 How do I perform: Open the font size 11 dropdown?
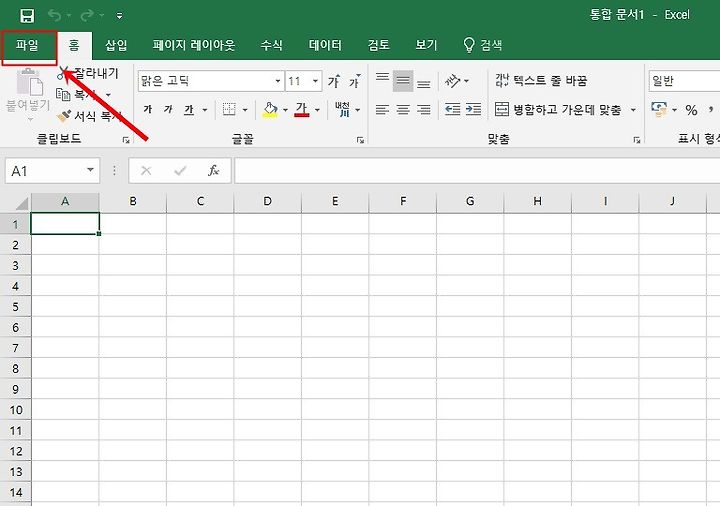tap(315, 81)
